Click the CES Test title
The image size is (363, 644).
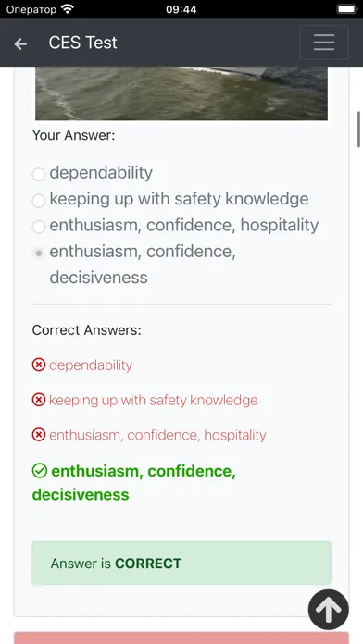[x=82, y=43]
